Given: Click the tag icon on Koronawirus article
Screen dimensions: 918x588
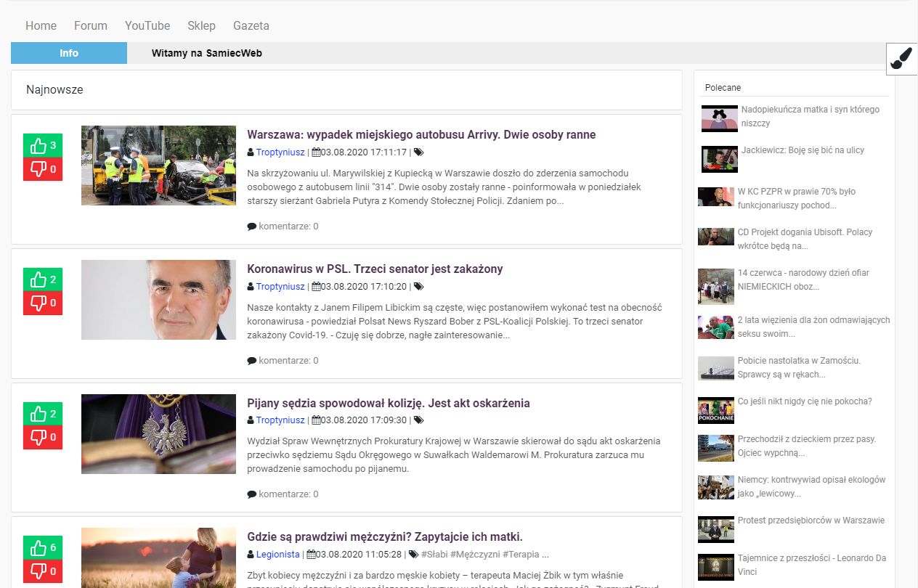Looking at the screenshot, I should (418, 287).
